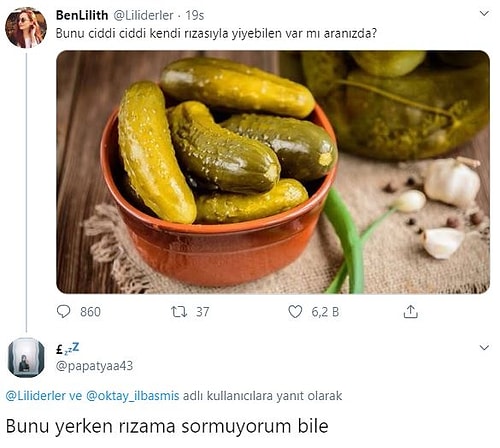Click @papatyaa43 handle

pos(94,366)
